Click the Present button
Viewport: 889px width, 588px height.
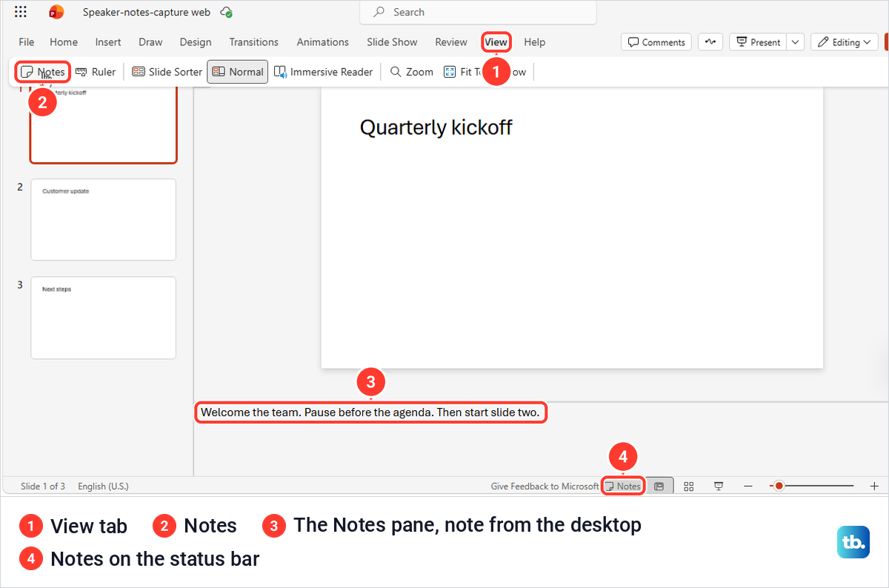[757, 42]
